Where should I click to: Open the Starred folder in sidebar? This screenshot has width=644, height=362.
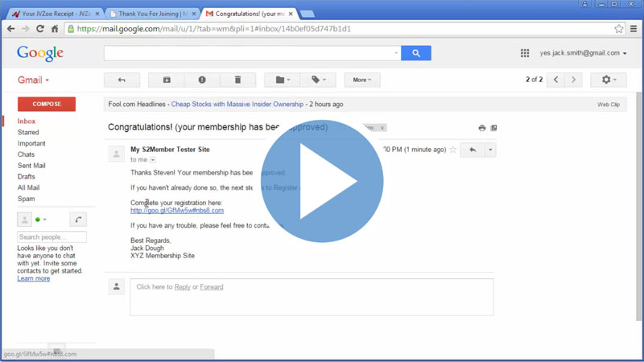28,132
